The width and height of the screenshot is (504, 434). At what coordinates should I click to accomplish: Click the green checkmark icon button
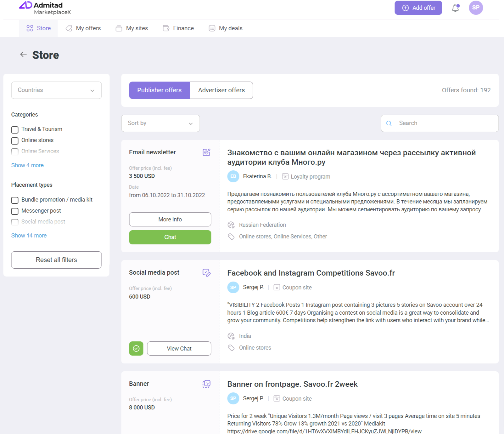(136, 349)
